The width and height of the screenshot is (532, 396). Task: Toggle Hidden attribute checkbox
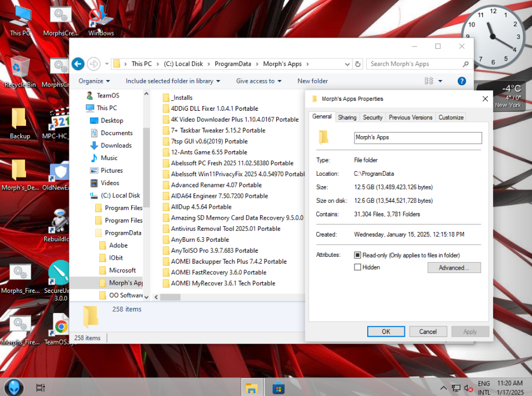click(x=357, y=267)
